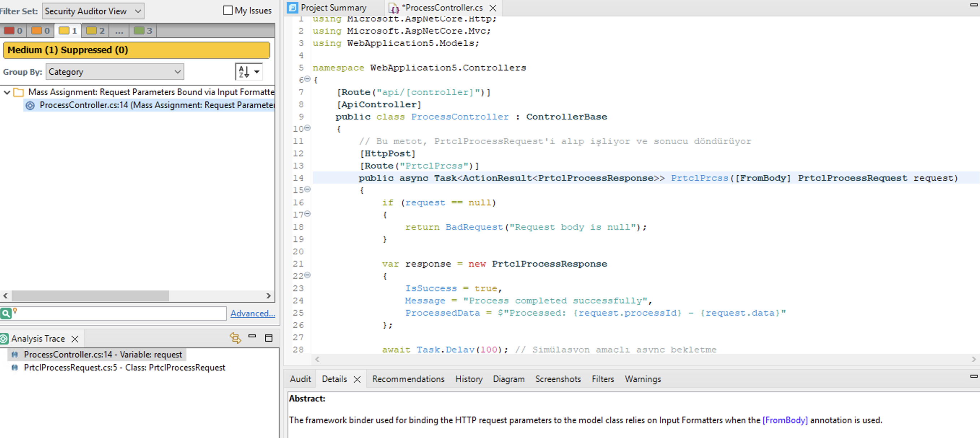Viewport: 980px width, 438px height.
Task: Collapse the initializer fold at line 22
Action: [307, 275]
